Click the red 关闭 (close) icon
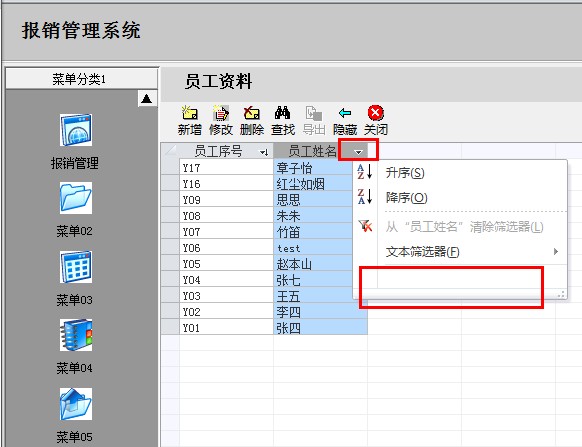Screen dimensions: 582x447 tap(376, 113)
